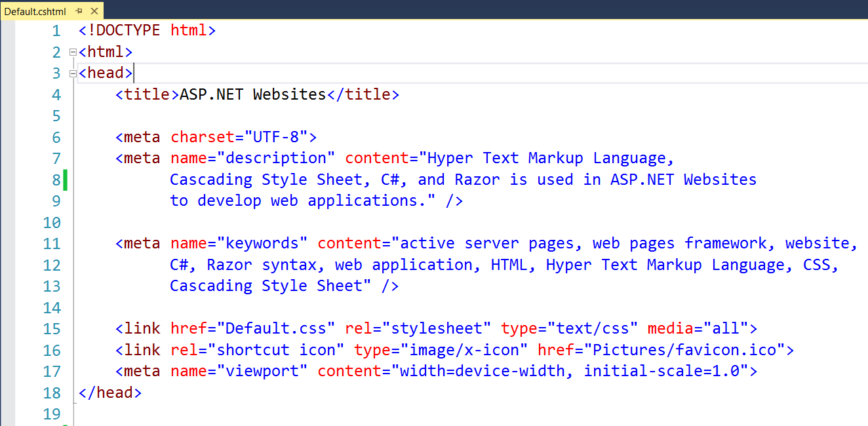
Task: Click the media="all" attribute
Action: [x=698, y=328]
